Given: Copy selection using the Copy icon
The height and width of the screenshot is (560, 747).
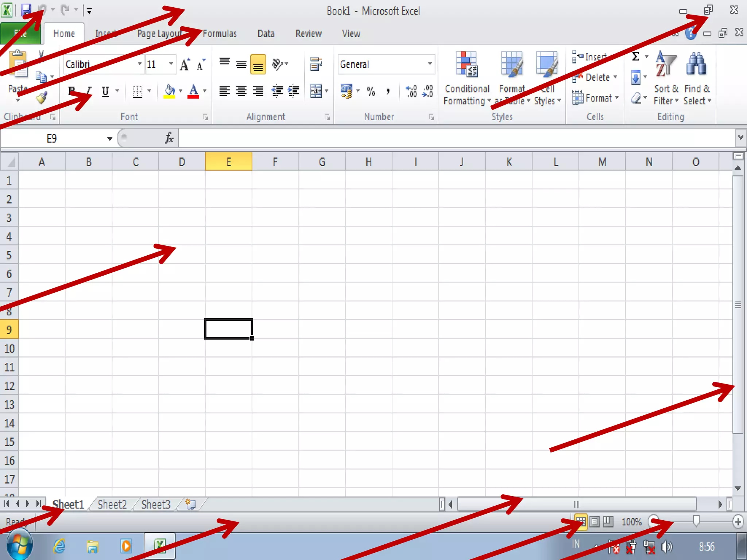Looking at the screenshot, I should [41, 77].
